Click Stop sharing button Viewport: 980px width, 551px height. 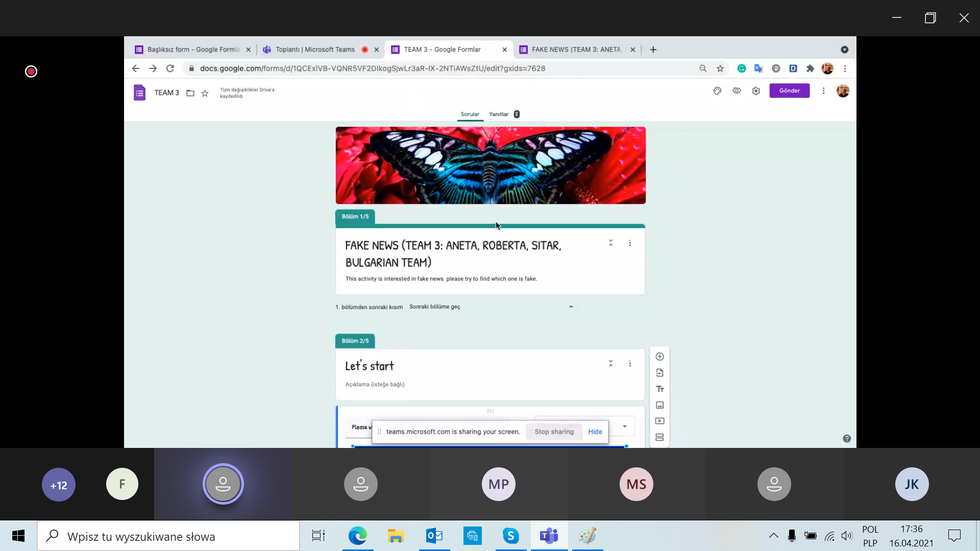554,432
